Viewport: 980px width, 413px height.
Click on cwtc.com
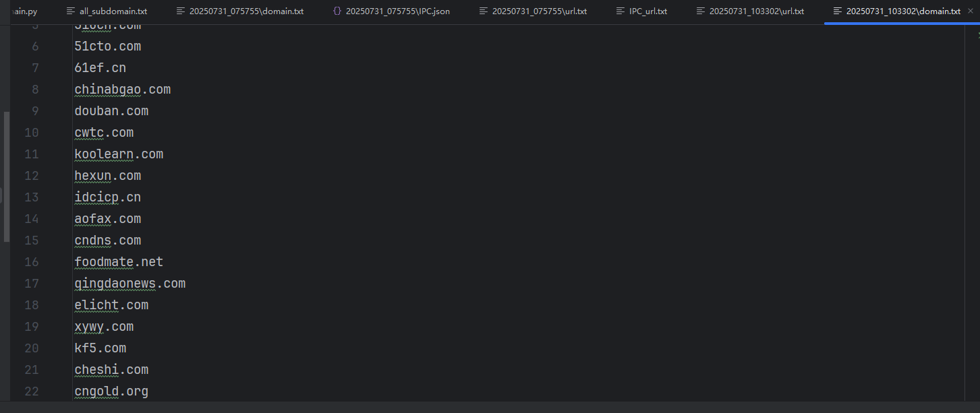click(x=104, y=133)
